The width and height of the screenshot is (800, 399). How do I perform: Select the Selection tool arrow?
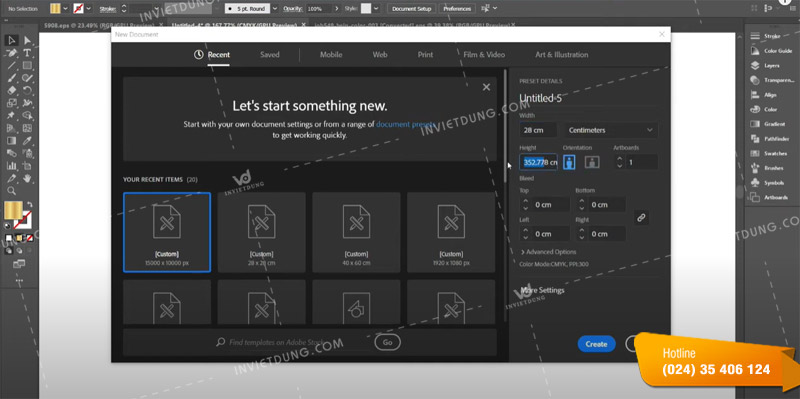coord(12,40)
